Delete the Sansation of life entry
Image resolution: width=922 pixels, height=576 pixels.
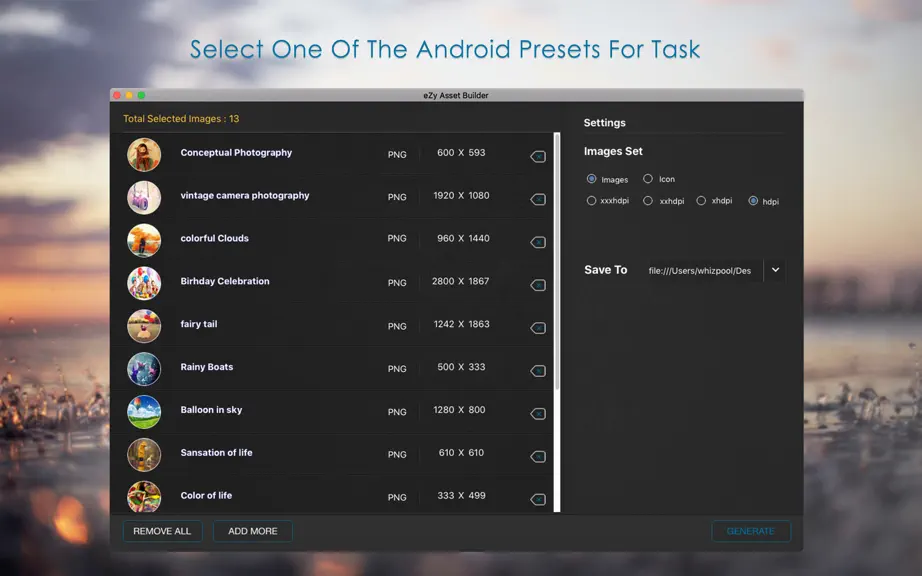pos(538,457)
